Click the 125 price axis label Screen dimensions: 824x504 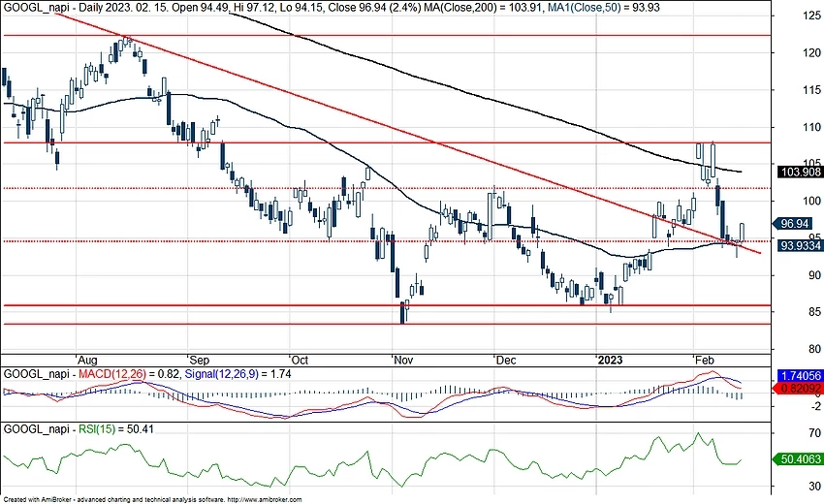pos(812,16)
